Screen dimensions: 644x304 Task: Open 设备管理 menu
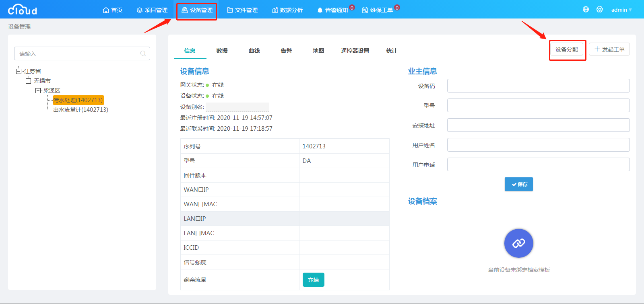197,10
